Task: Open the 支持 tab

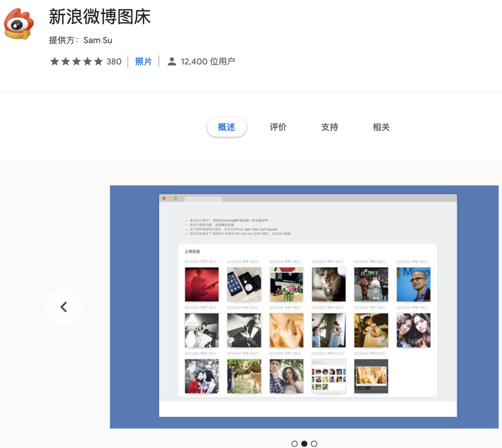Action: [x=330, y=127]
